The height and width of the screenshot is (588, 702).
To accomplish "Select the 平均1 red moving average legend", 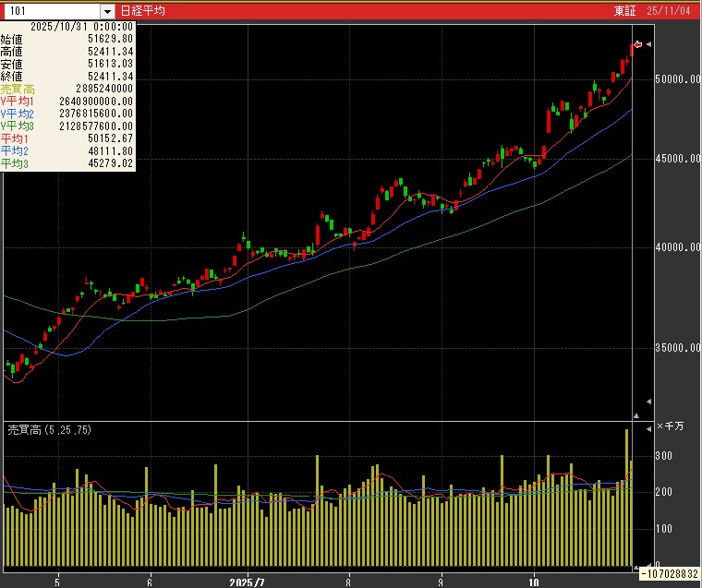I will (x=14, y=138).
